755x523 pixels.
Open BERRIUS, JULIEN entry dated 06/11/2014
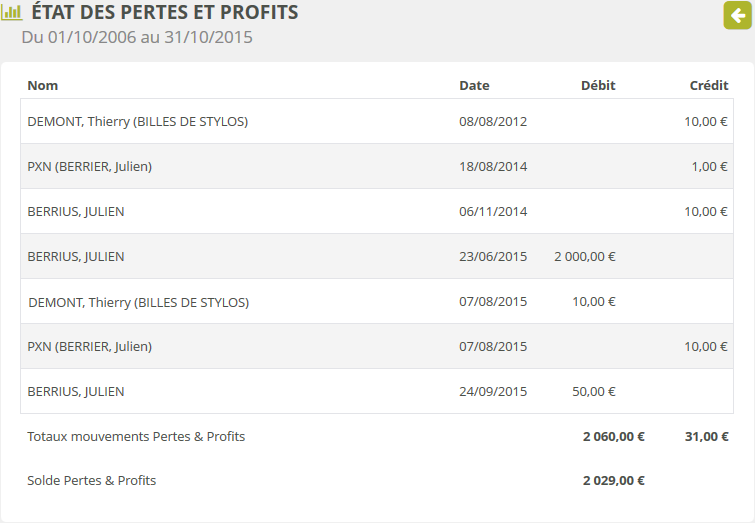76,212
